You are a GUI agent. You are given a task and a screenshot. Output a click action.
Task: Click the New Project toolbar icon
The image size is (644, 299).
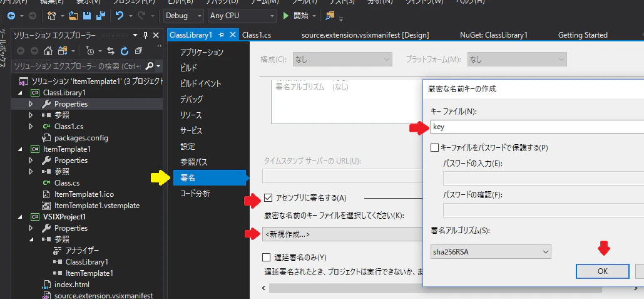coord(52,16)
